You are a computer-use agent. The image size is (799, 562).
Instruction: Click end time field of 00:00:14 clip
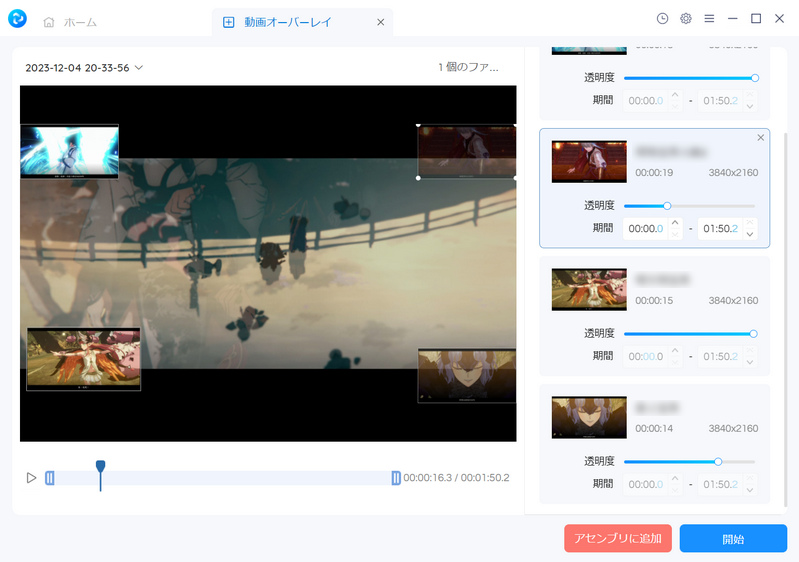click(721, 485)
